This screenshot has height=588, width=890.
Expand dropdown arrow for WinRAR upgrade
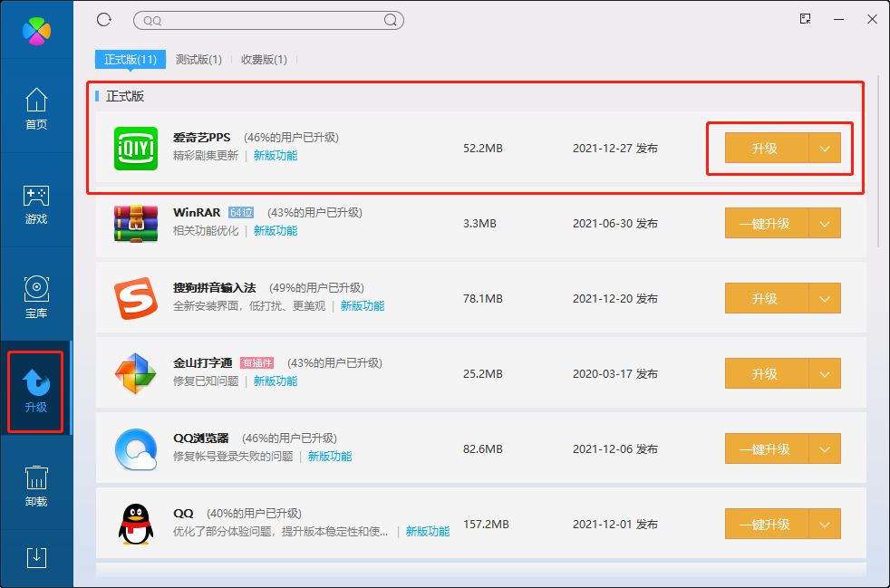[825, 224]
